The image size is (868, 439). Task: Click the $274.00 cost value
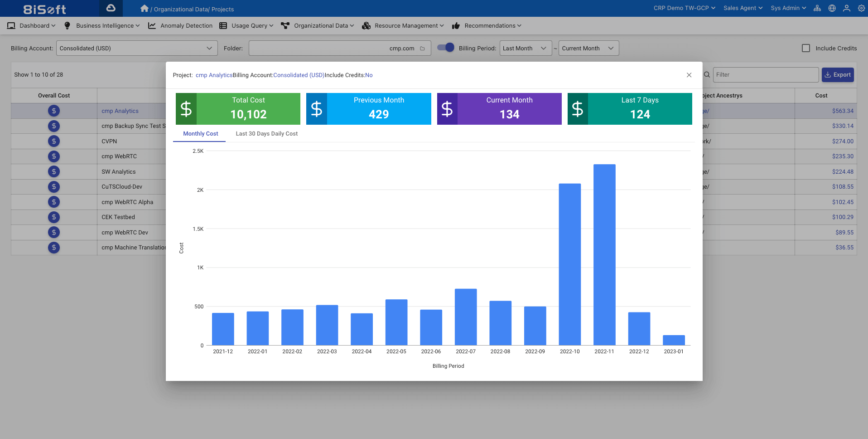[843, 141]
